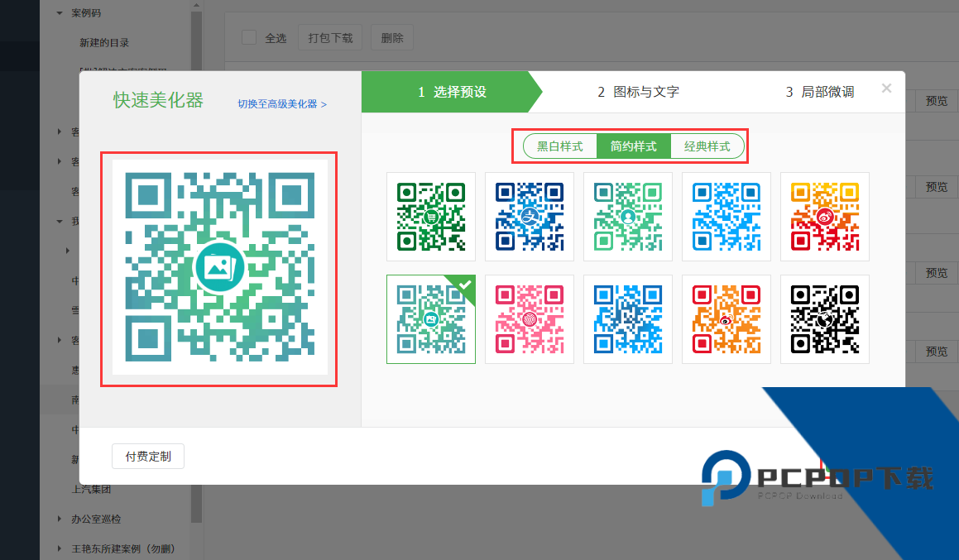The image size is (959, 560).
Task: Close the 快速美化器 dialog
Action: coord(886,89)
